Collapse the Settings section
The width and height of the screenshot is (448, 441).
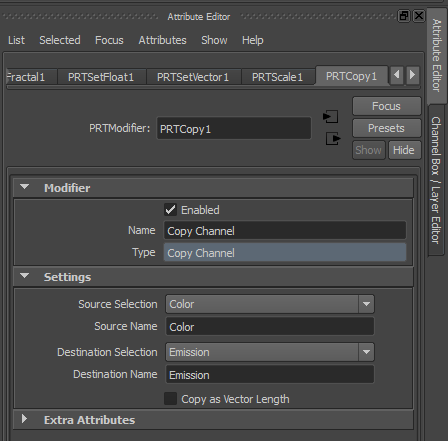(24, 276)
